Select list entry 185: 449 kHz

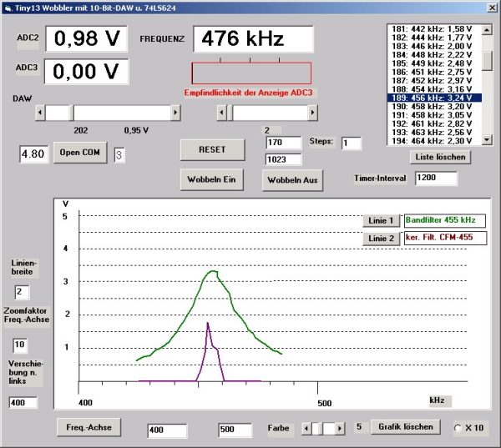coord(433,63)
